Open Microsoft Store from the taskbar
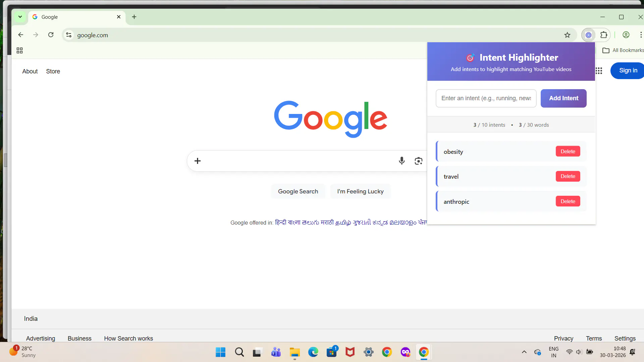 click(x=332, y=352)
